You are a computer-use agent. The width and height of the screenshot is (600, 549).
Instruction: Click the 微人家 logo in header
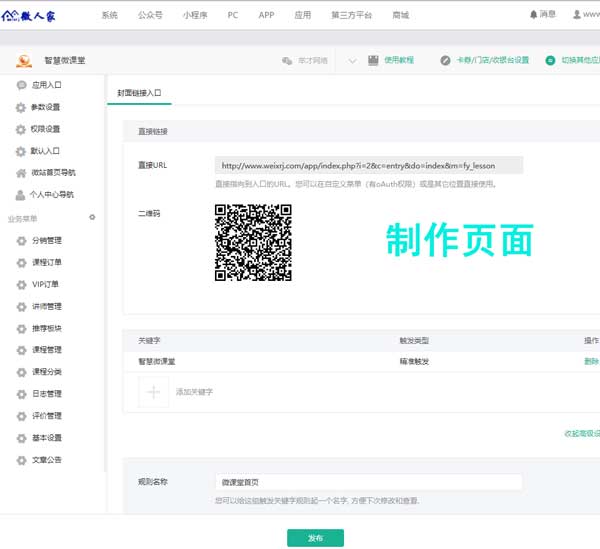(x=29, y=16)
